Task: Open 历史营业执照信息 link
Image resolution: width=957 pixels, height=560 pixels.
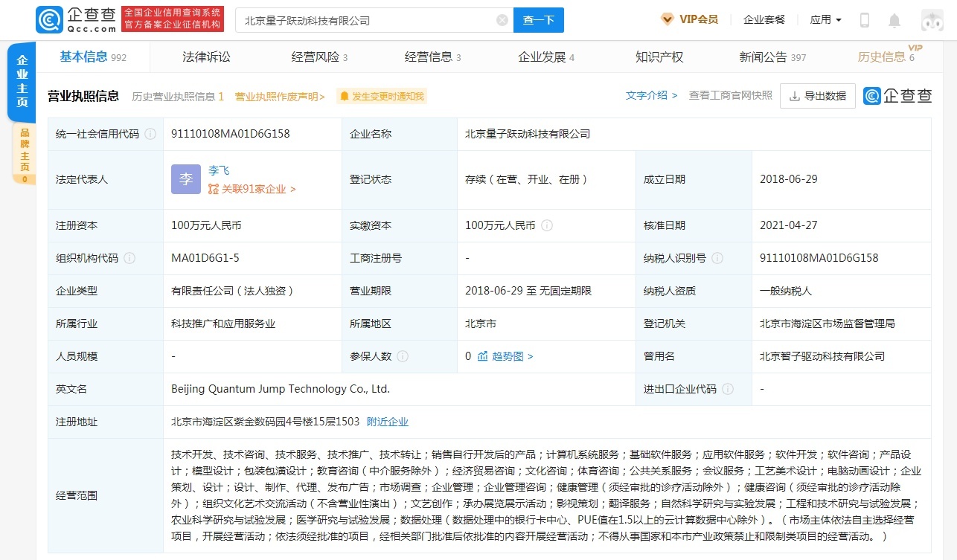Action: tap(178, 96)
